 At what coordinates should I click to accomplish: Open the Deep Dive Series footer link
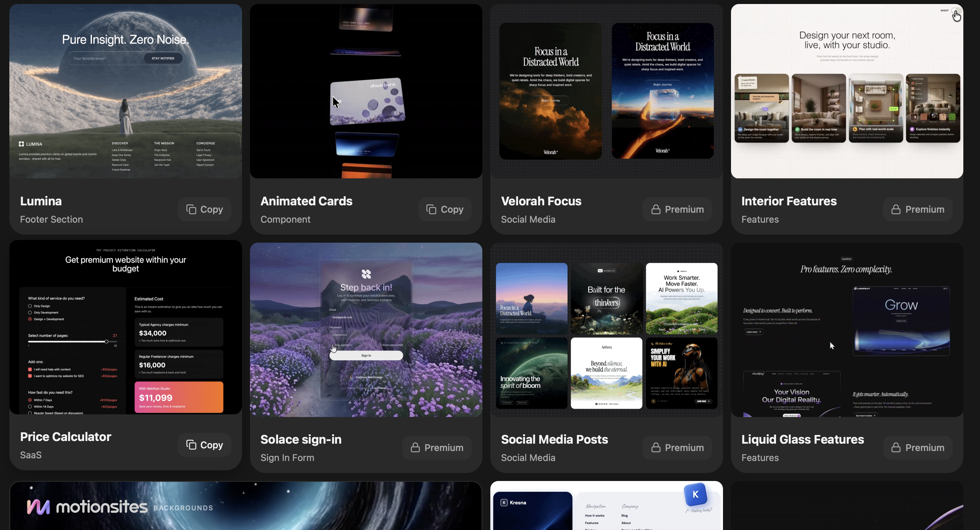(x=121, y=155)
